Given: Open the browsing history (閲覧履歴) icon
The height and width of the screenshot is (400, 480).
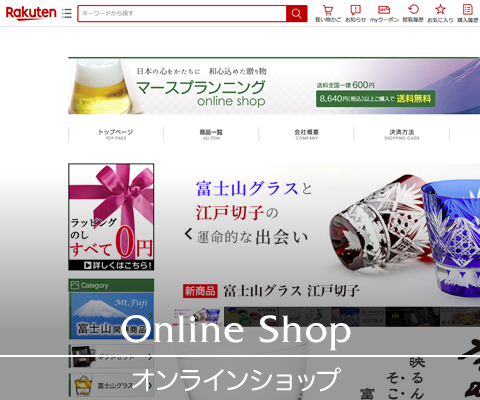Looking at the screenshot, I should [413, 13].
